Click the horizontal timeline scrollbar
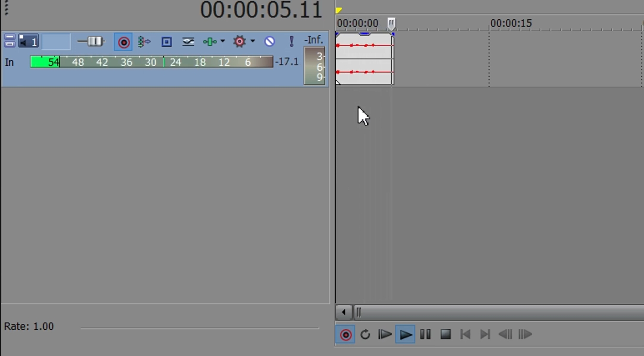 click(x=498, y=312)
